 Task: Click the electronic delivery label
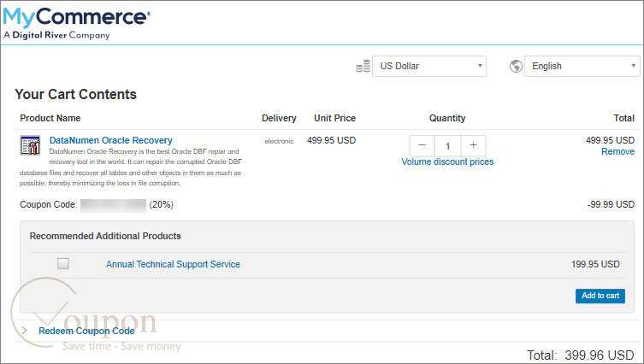[x=280, y=141]
